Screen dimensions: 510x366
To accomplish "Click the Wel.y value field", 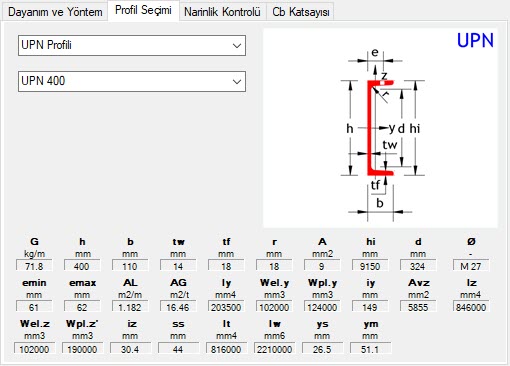I will point(274,307).
